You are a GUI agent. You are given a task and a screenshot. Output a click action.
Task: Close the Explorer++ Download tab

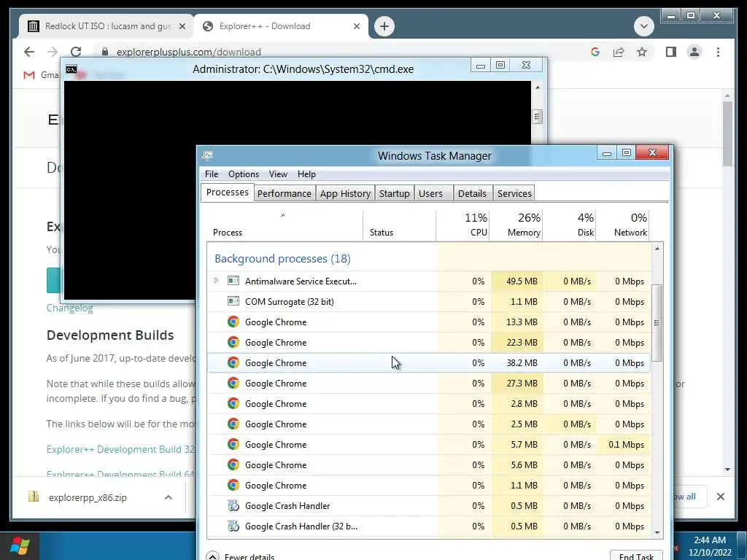(x=356, y=26)
